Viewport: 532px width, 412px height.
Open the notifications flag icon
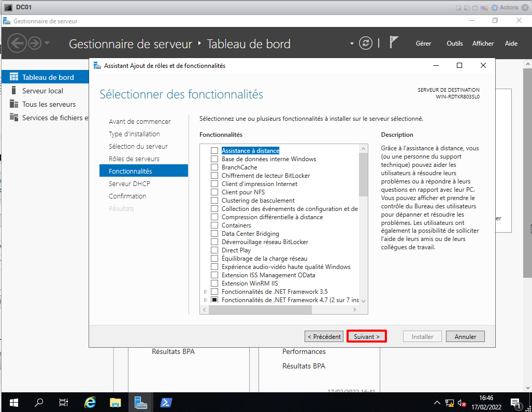point(394,43)
